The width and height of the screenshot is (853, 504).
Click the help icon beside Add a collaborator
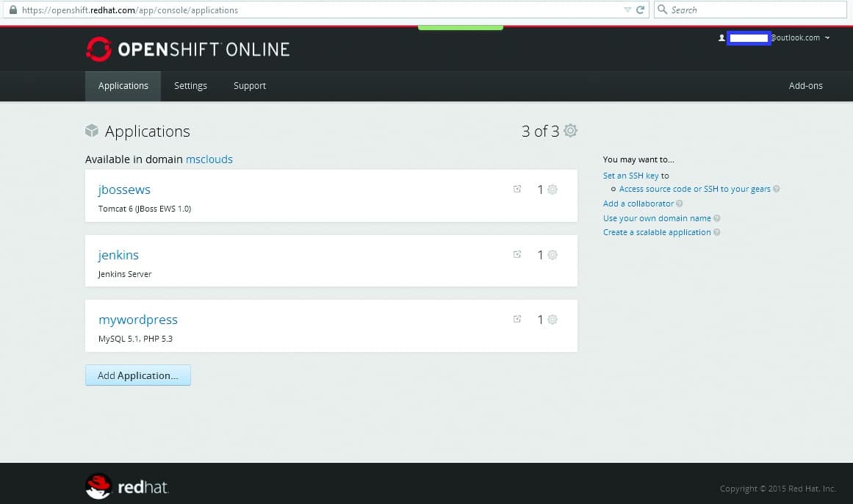coord(678,204)
